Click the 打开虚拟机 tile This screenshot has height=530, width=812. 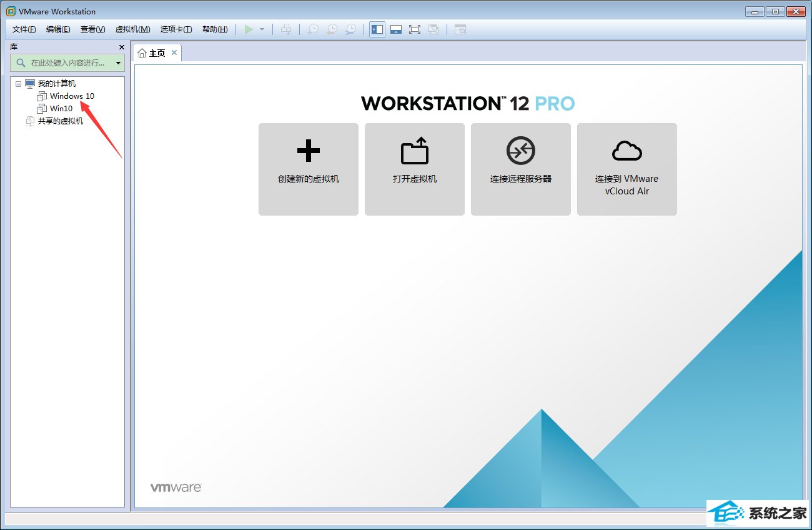[x=415, y=169]
